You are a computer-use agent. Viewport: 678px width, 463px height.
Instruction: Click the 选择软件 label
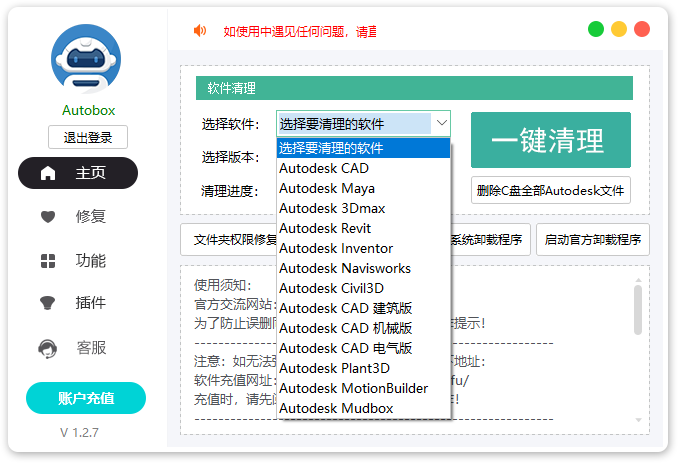pos(230,124)
